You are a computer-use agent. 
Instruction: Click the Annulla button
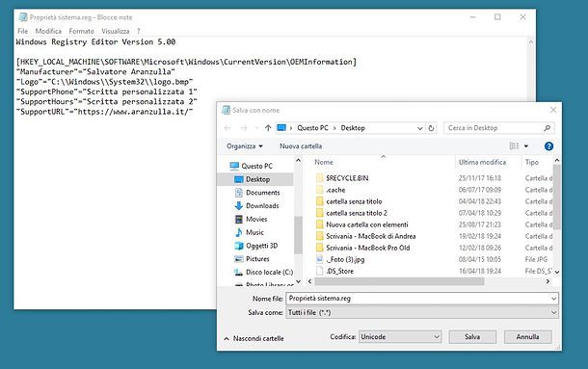pyautogui.click(x=527, y=337)
